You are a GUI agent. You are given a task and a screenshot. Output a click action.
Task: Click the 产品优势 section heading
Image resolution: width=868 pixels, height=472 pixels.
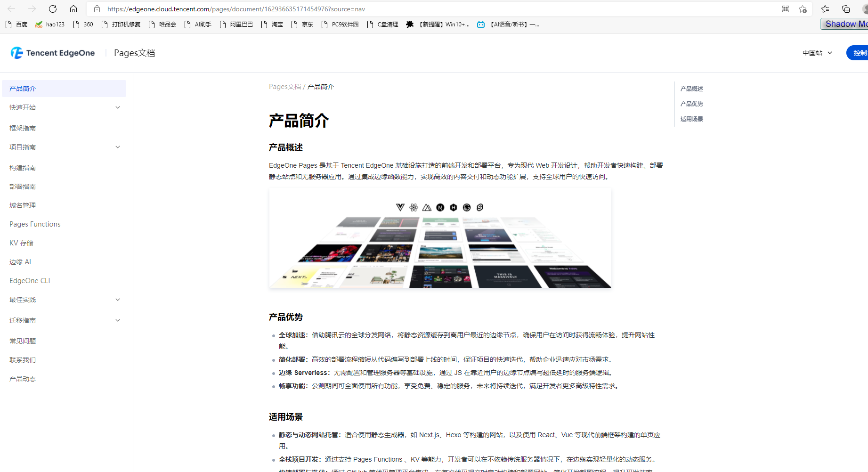coord(286,317)
